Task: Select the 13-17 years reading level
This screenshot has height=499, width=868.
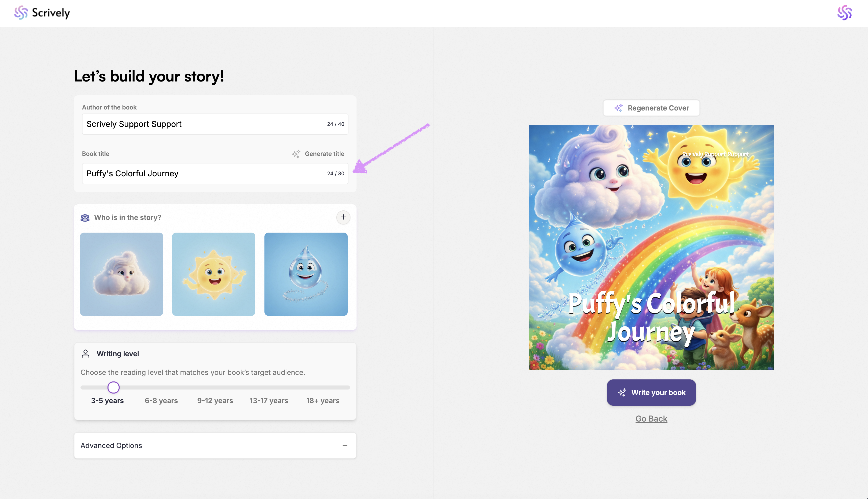Action: 269,401
